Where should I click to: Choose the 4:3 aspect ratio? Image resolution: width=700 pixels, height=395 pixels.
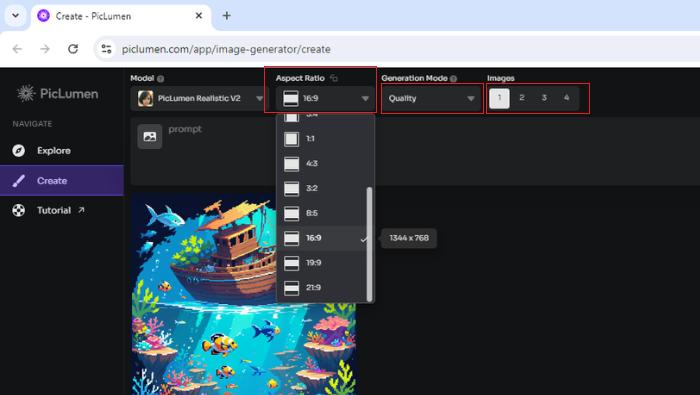(x=322, y=163)
